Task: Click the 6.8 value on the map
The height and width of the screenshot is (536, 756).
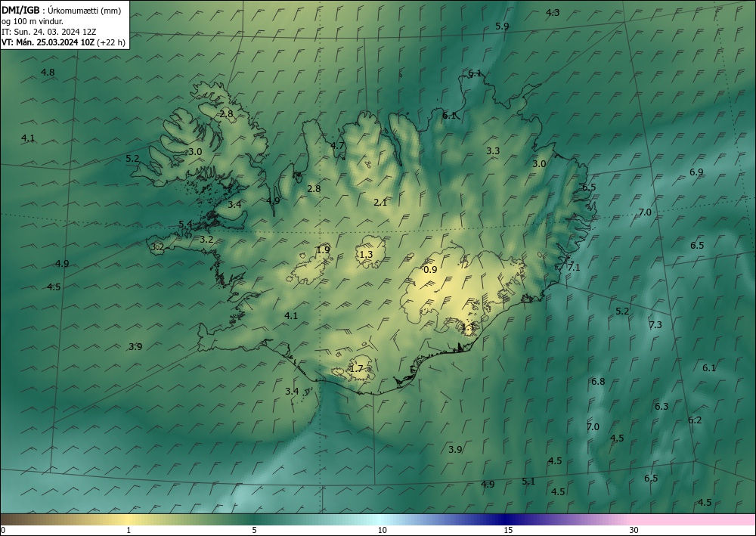Action: pos(598,382)
